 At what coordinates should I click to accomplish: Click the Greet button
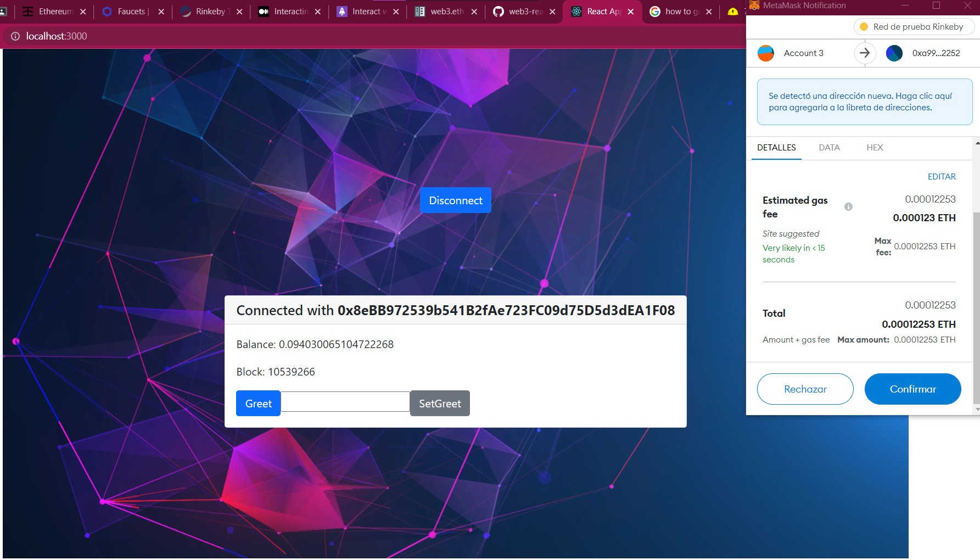click(258, 404)
